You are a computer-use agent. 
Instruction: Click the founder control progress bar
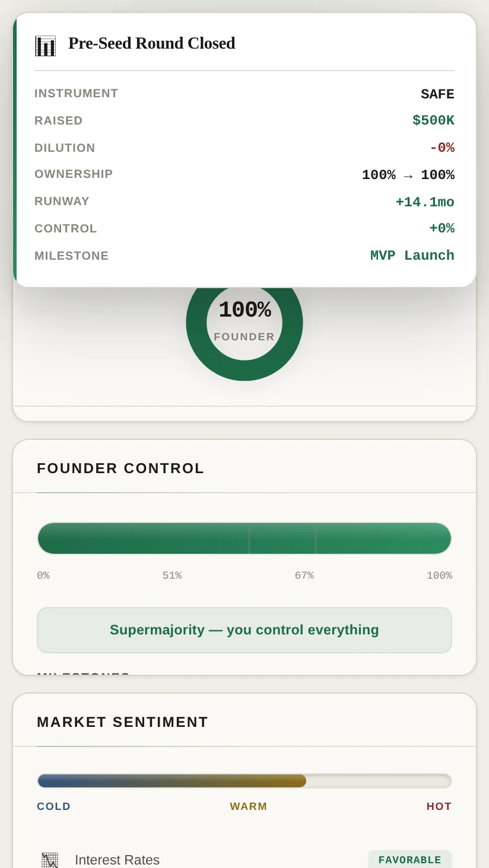tap(244, 538)
